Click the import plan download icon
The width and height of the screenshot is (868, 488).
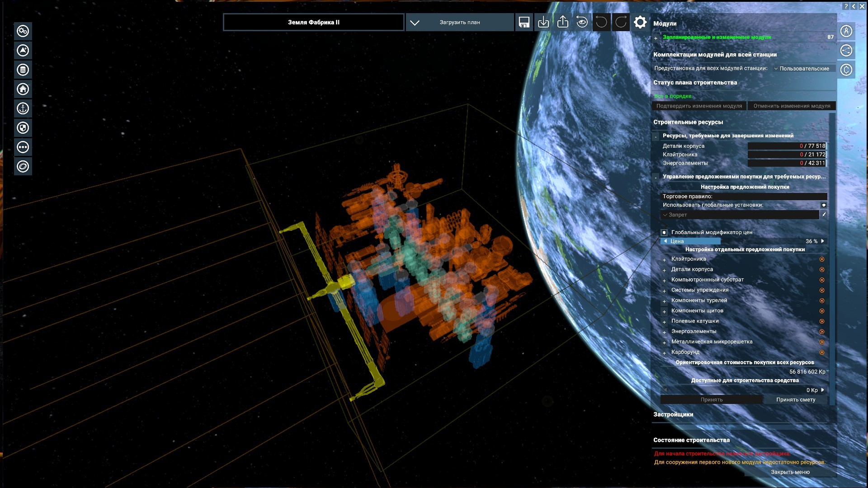[x=543, y=22]
